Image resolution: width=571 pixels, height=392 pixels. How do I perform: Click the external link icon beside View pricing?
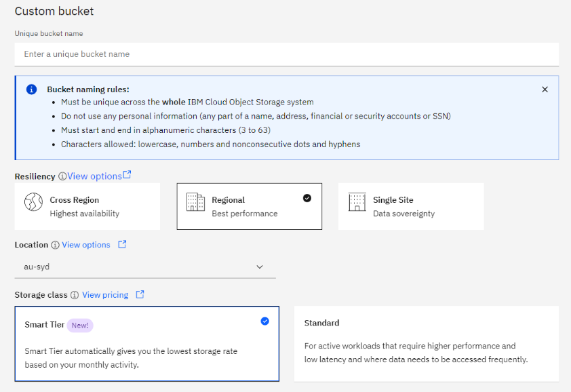pyautogui.click(x=140, y=294)
